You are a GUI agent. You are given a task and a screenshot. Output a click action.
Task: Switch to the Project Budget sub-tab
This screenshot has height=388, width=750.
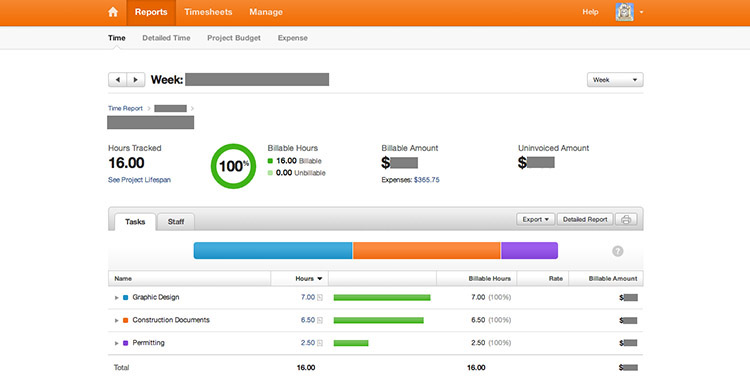(234, 38)
